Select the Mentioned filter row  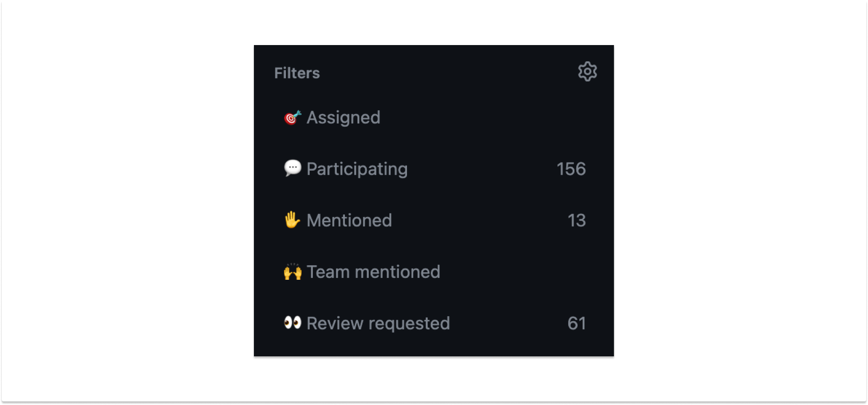(x=349, y=220)
